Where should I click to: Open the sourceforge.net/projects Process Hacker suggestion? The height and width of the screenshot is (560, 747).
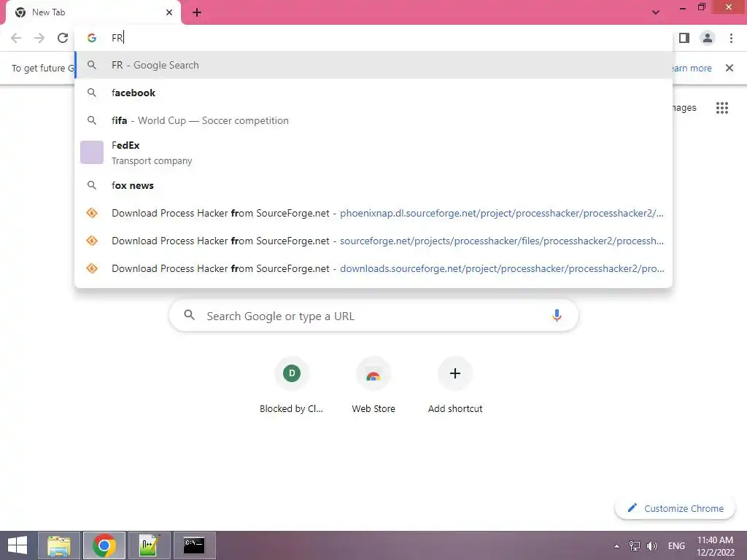(373, 241)
